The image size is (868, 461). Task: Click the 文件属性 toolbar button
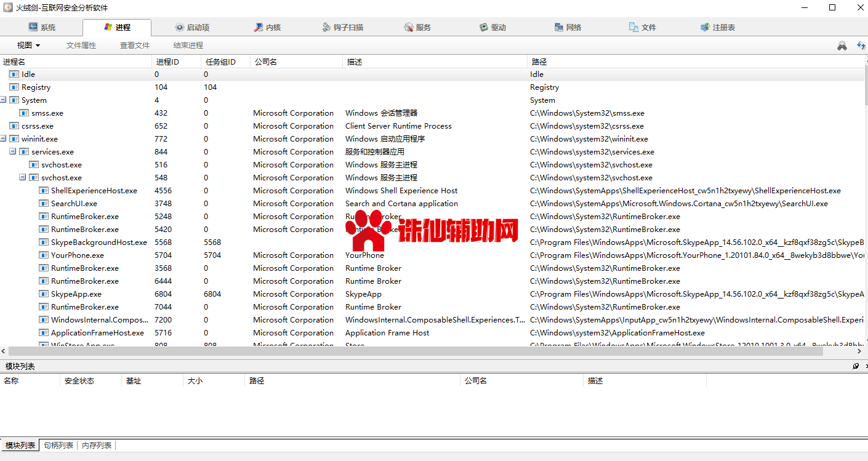coord(81,46)
